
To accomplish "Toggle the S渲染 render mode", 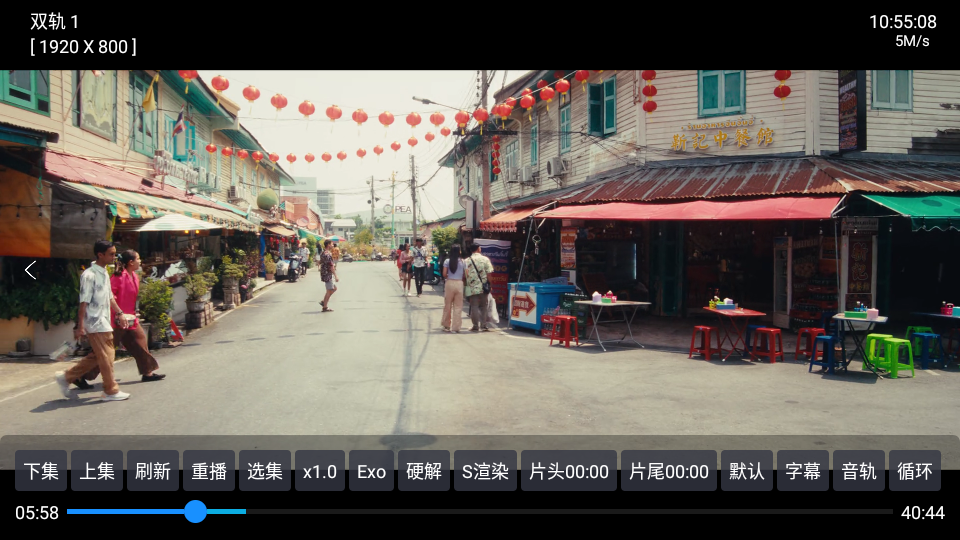I will point(485,471).
